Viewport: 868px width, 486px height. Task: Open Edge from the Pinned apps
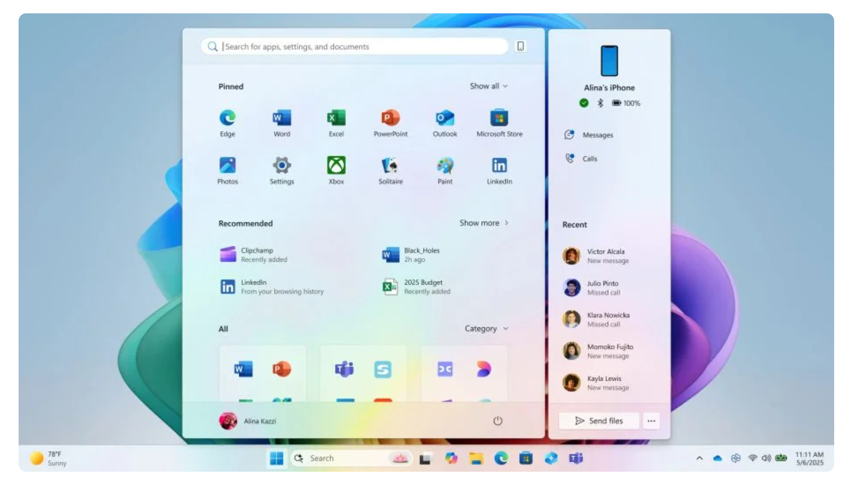coord(227,123)
